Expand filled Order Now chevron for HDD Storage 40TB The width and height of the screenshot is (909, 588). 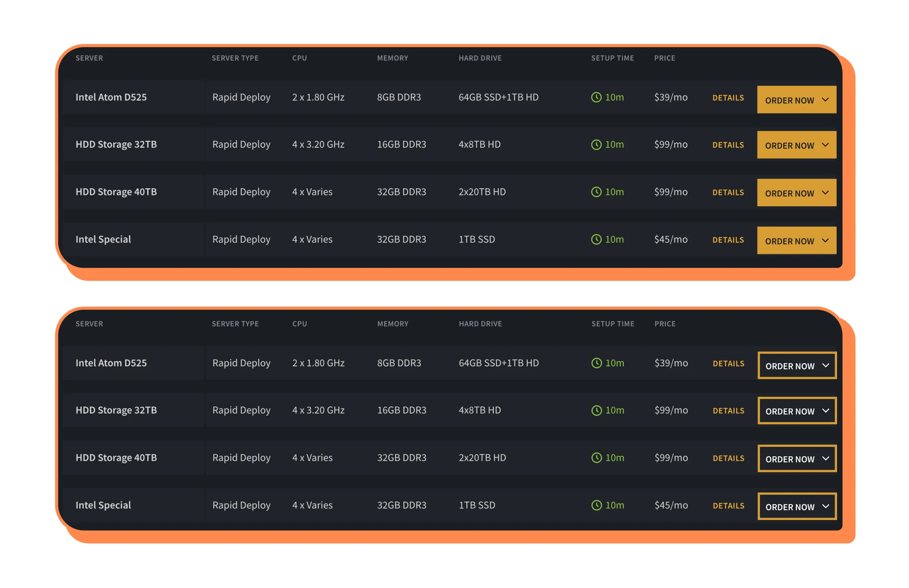(825, 193)
